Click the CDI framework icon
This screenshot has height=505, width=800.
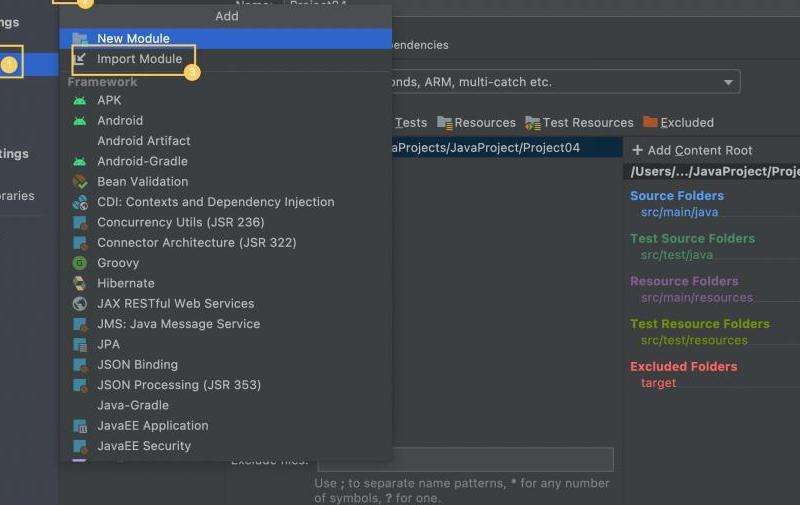80,202
